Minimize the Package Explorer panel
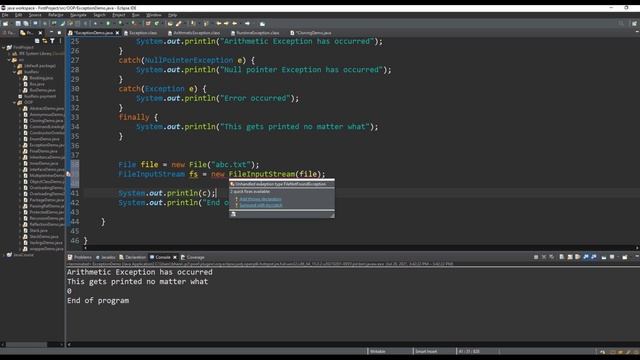The height and width of the screenshot is (360, 640). pyautogui.click(x=51, y=33)
